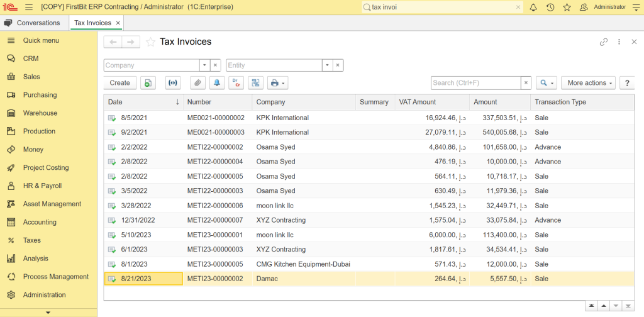Open Help with the question mark button
The image size is (644, 317).
point(627,83)
